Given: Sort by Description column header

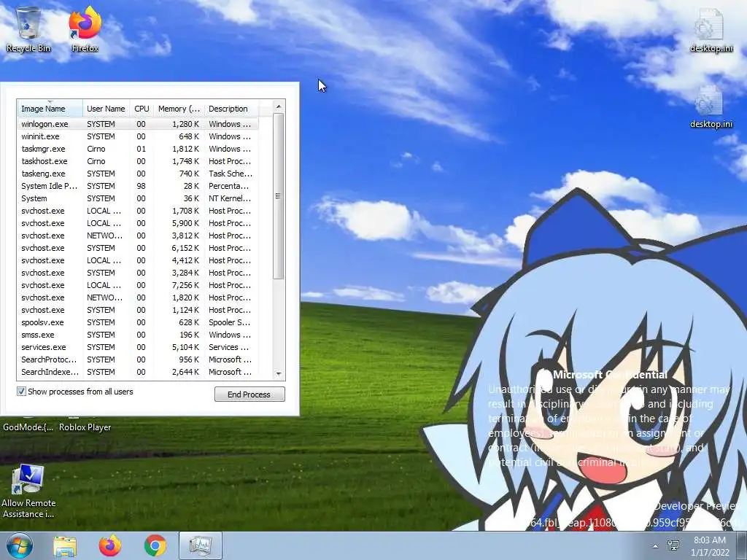Looking at the screenshot, I should 231,109.
